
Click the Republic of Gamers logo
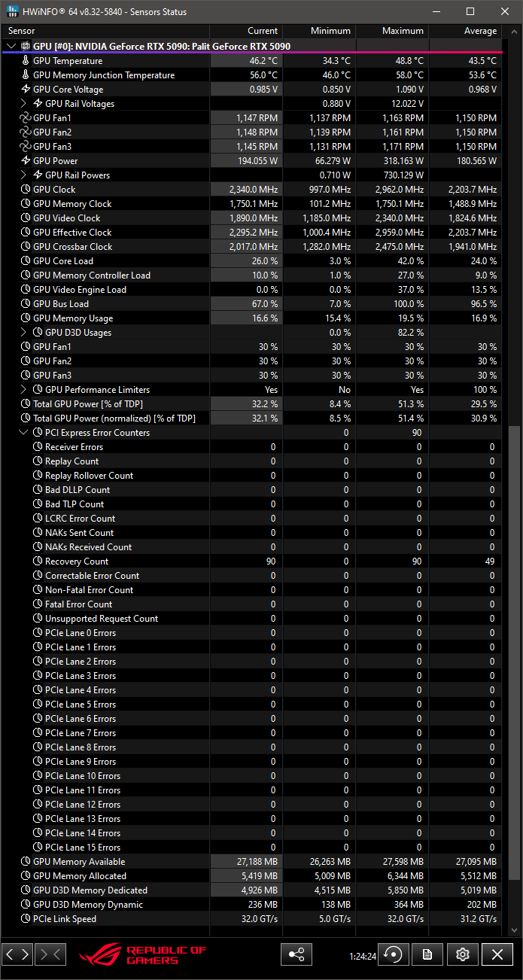[x=142, y=954]
